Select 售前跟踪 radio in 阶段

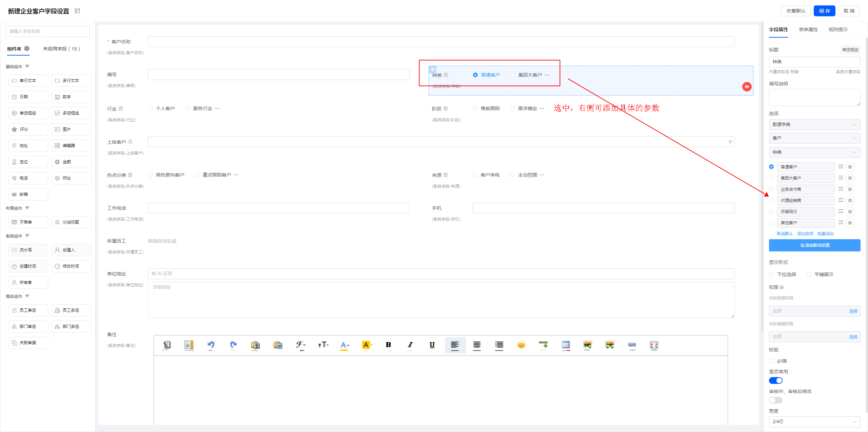point(475,108)
